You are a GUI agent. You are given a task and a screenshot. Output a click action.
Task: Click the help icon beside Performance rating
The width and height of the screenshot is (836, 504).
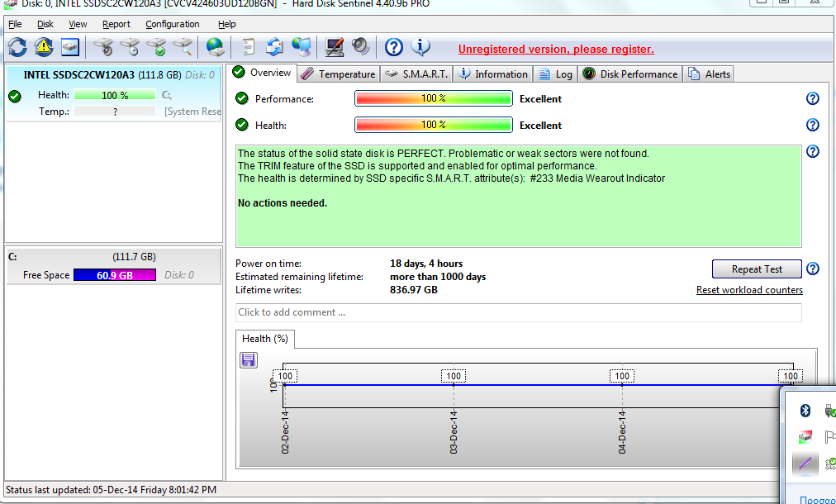813,98
